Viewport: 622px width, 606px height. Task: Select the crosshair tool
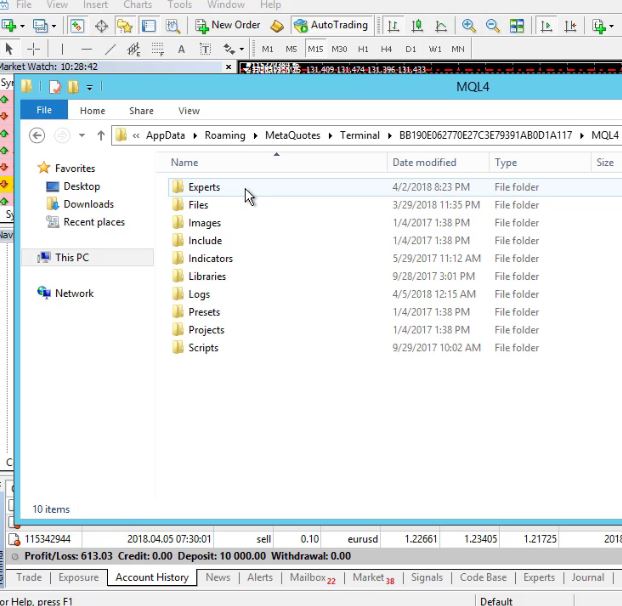click(34, 49)
